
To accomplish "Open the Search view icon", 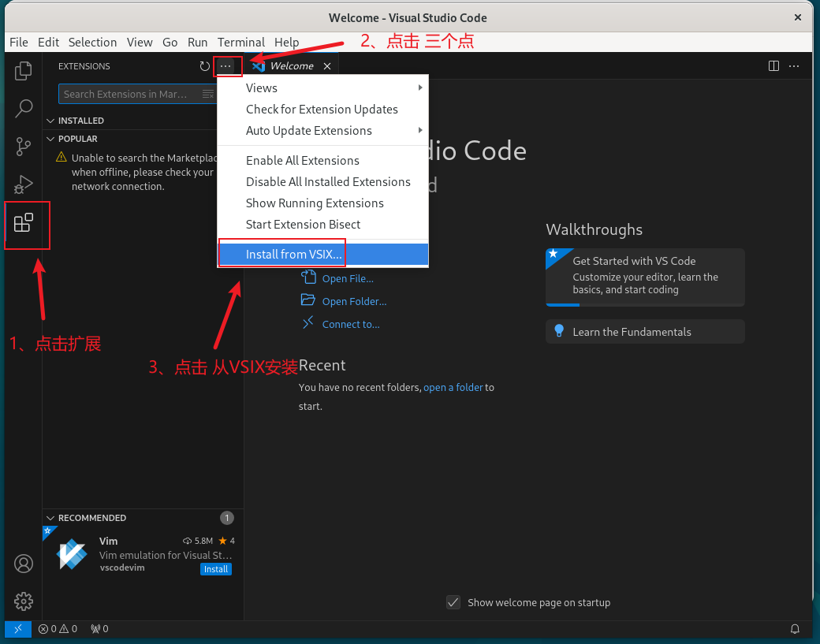I will pyautogui.click(x=23, y=109).
